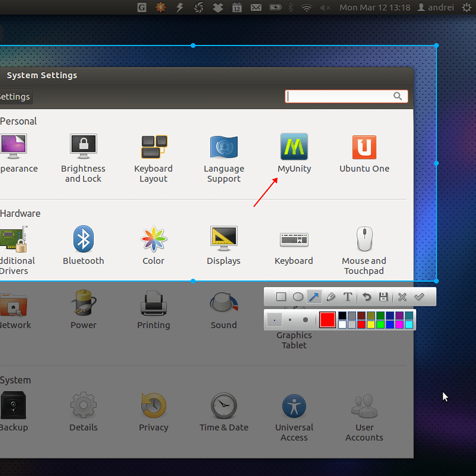Select the largest line thickness

pos(305,319)
